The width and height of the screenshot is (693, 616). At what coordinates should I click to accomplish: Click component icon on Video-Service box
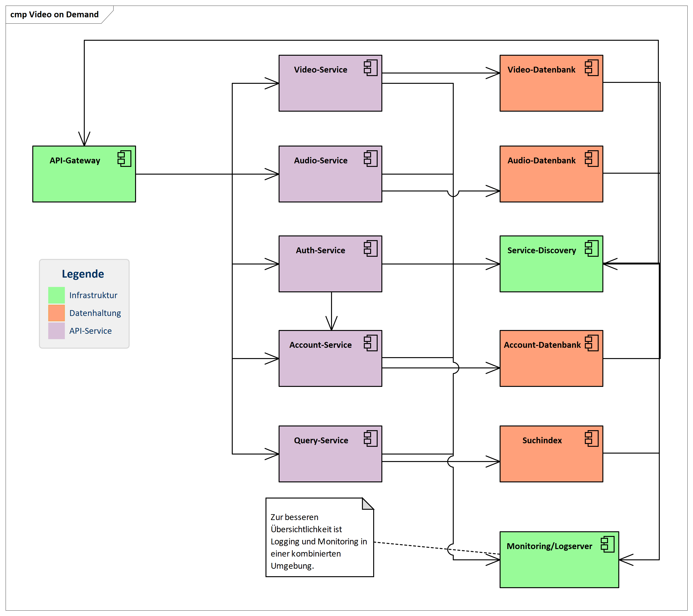tap(371, 68)
